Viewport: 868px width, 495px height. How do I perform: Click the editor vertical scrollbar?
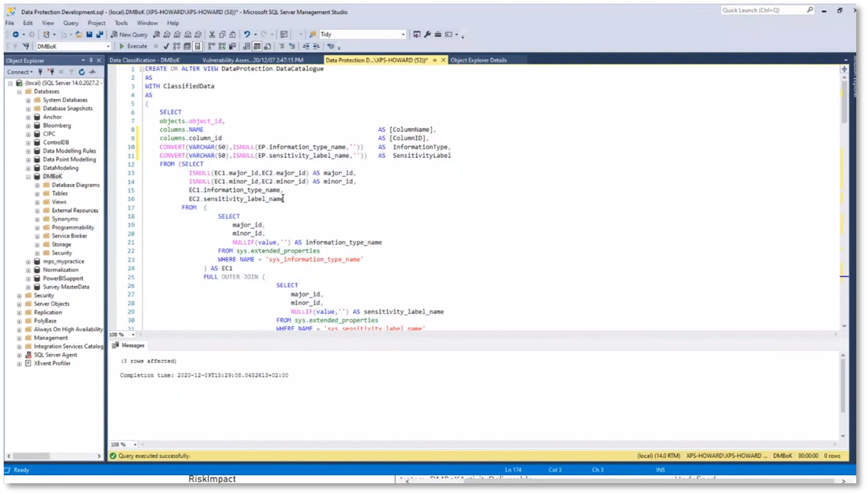click(845, 198)
